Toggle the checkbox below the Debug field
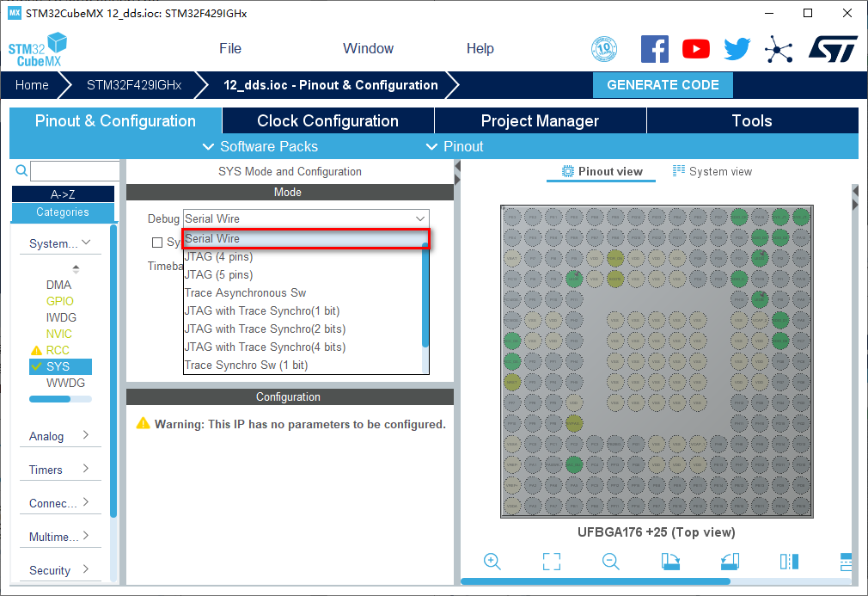Viewport: 868px width, 596px height. 157,243
